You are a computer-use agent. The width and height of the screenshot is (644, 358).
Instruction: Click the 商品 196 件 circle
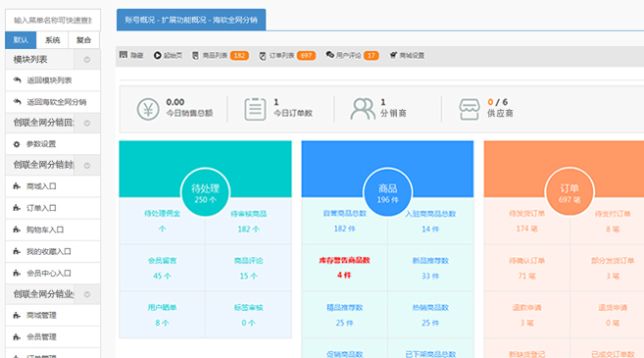click(x=388, y=192)
